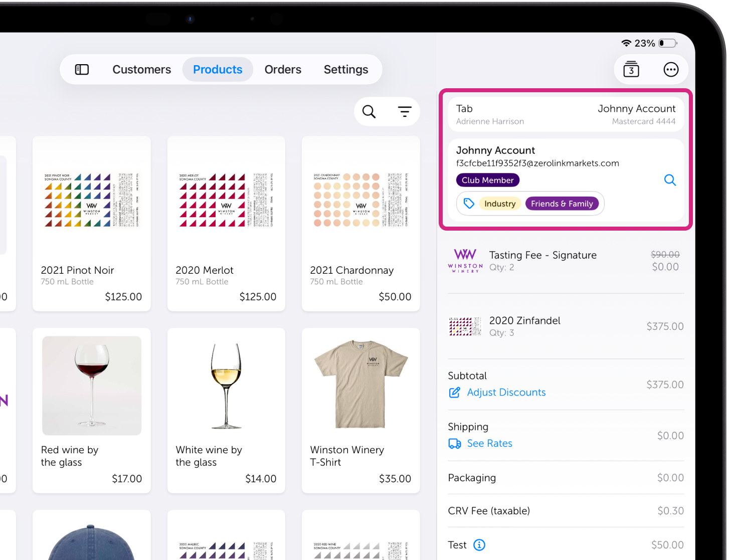This screenshot has width=731, height=560.
Task: Open the Settings tab
Action: pos(346,70)
